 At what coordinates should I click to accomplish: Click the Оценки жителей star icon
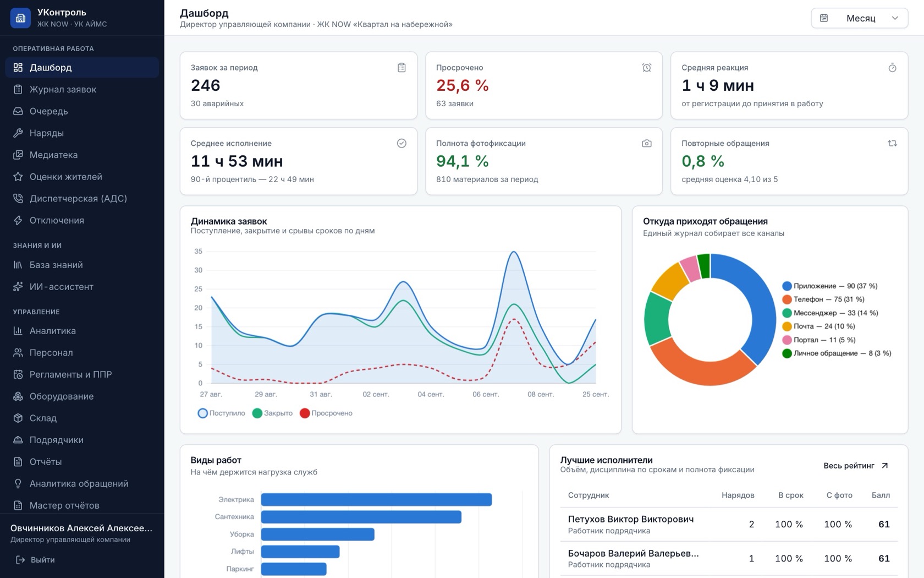(x=18, y=177)
